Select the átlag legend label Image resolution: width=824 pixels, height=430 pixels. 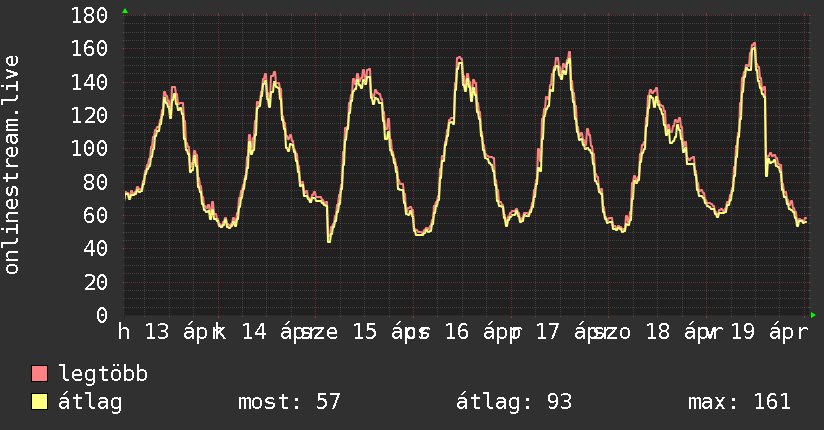[90, 402]
